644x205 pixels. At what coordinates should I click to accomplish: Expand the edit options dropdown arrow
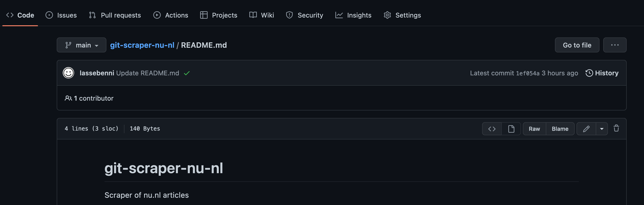click(602, 129)
